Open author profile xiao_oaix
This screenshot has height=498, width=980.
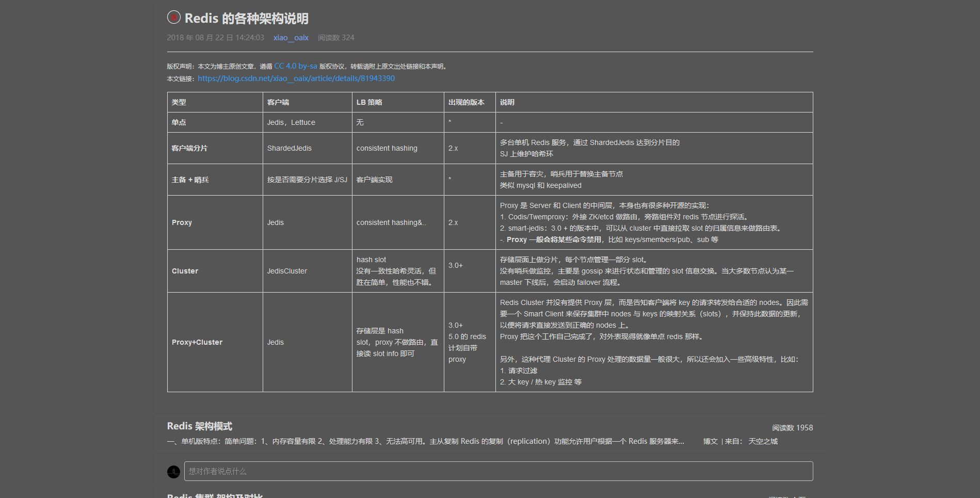[291, 38]
